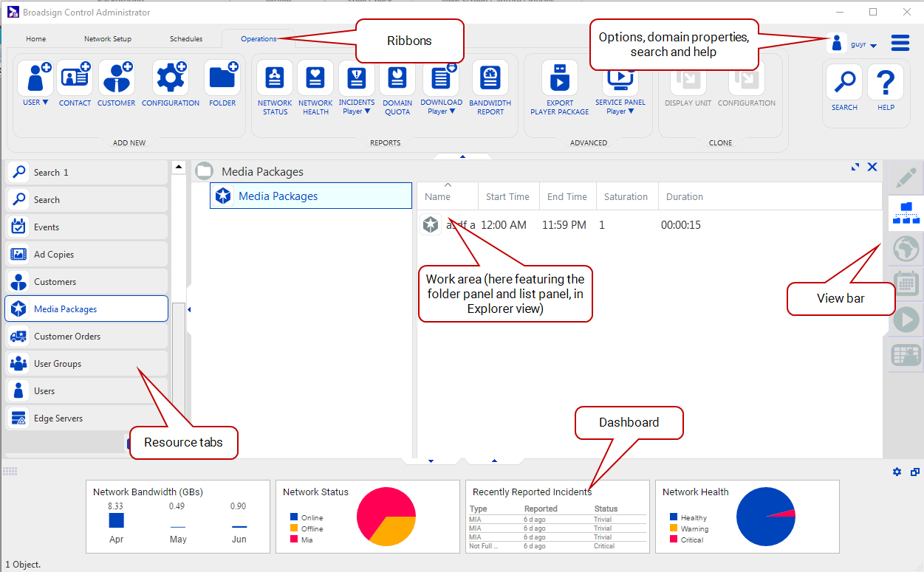
Task: Switch to the Network Setup ribbon tab
Action: coord(108,39)
